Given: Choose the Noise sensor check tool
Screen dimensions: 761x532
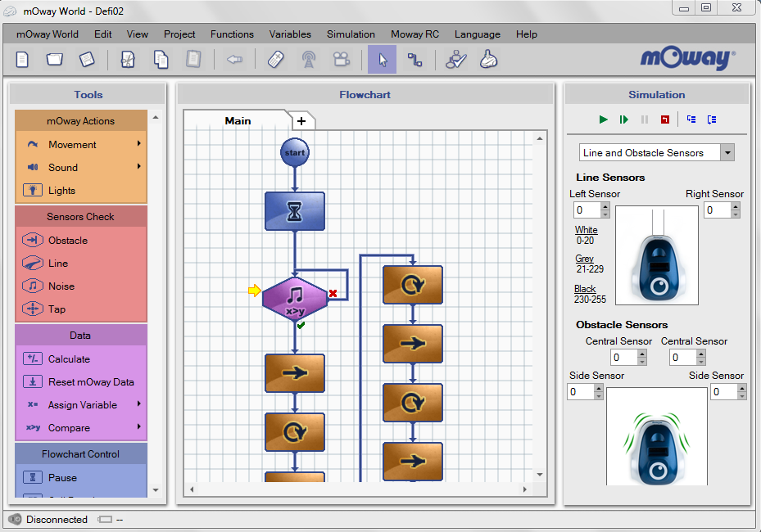Looking at the screenshot, I should click(x=61, y=286).
